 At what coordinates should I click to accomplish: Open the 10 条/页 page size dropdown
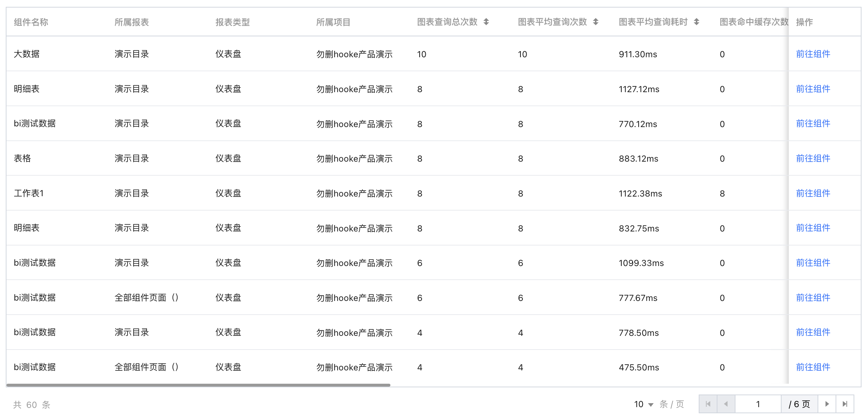pyautogui.click(x=644, y=404)
